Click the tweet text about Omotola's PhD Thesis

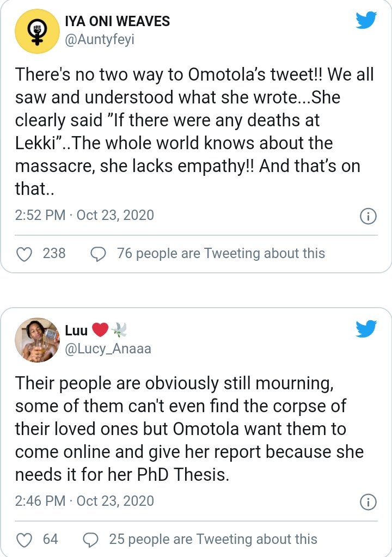[x=188, y=429]
